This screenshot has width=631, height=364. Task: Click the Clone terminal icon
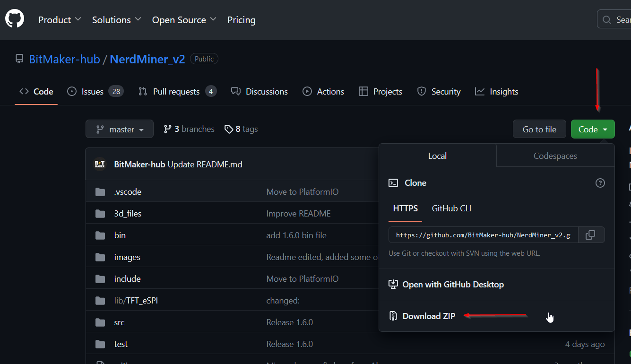[393, 183]
